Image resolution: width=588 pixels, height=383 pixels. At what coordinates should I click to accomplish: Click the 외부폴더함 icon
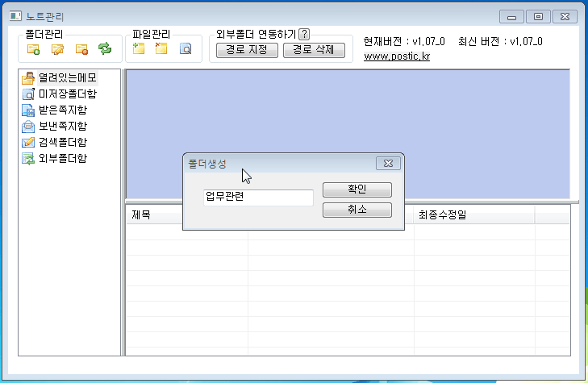(28, 159)
